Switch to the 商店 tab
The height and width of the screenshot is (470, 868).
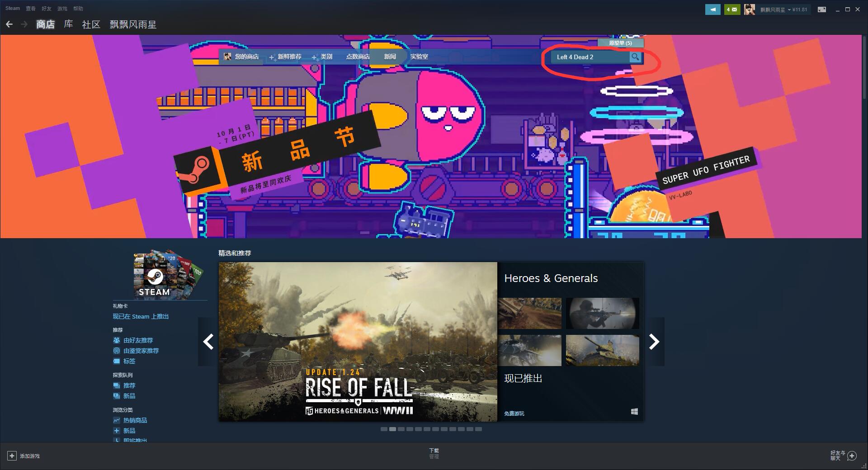45,24
